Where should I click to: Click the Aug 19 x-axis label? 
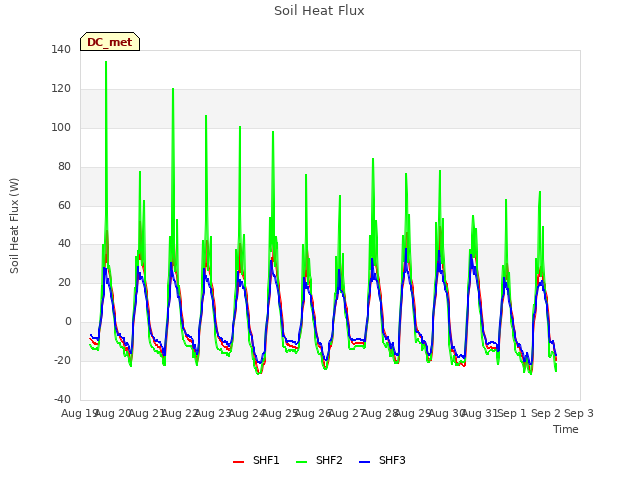tap(79, 413)
